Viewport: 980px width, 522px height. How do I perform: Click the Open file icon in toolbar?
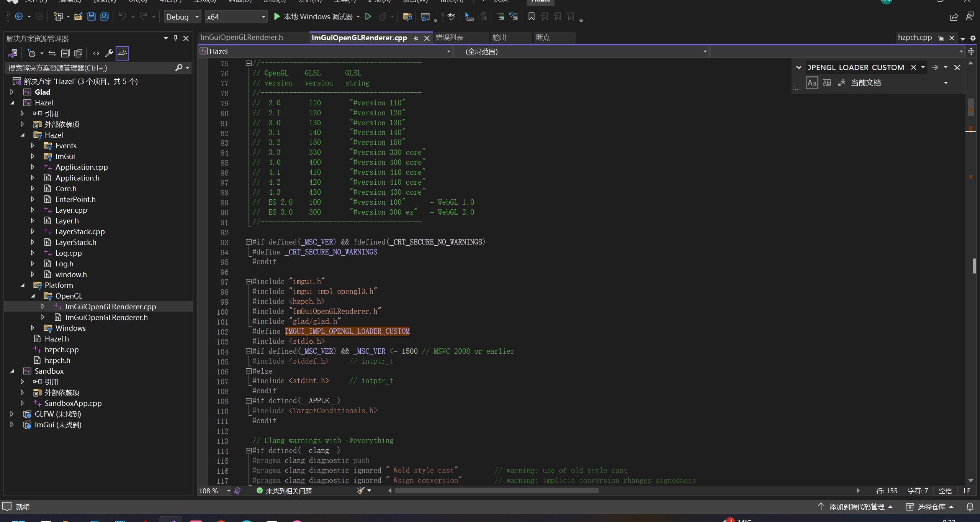(x=78, y=16)
